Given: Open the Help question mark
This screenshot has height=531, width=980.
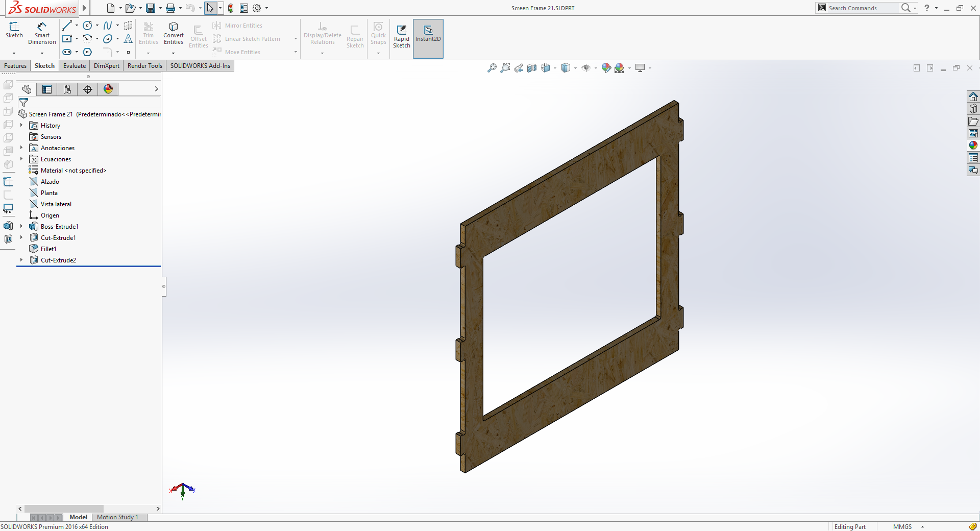Looking at the screenshot, I should coord(927,8).
